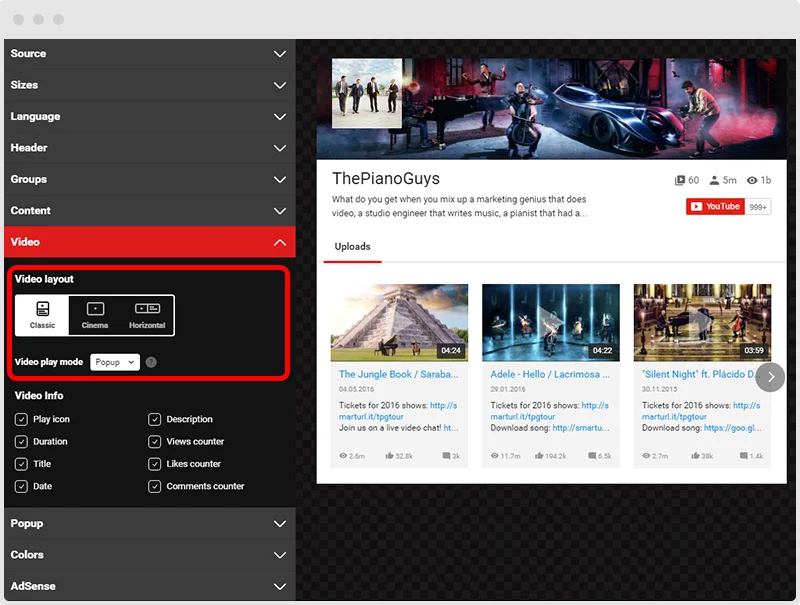The width and height of the screenshot is (800, 605).
Task: Click the 03:59 duration badge
Action: [754, 350]
